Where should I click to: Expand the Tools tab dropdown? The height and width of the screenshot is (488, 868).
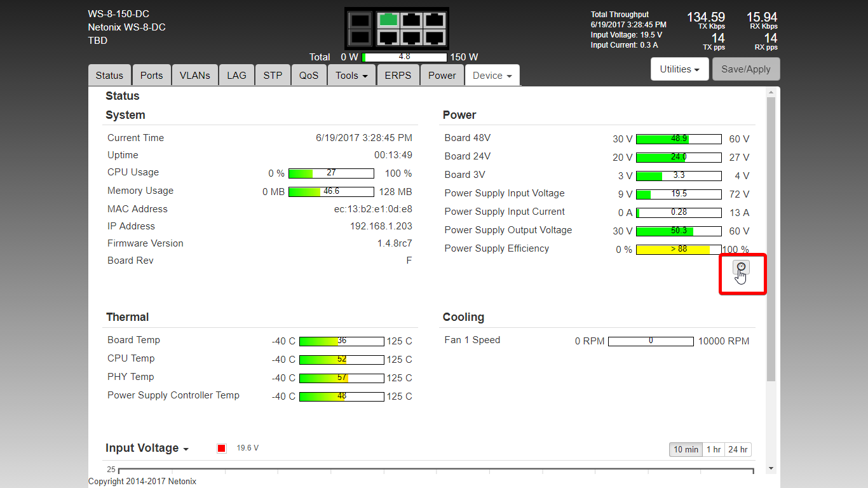(351, 75)
